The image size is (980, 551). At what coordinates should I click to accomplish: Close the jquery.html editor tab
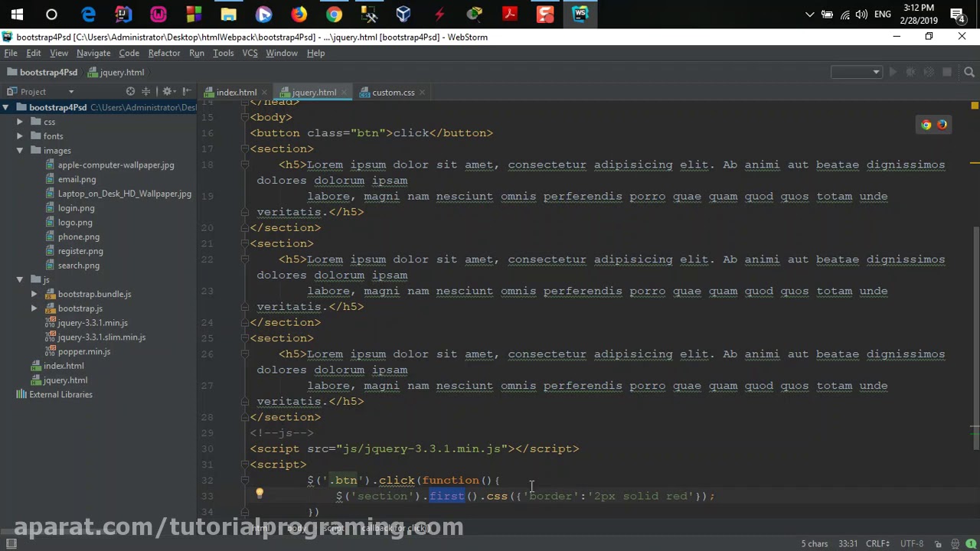click(344, 93)
